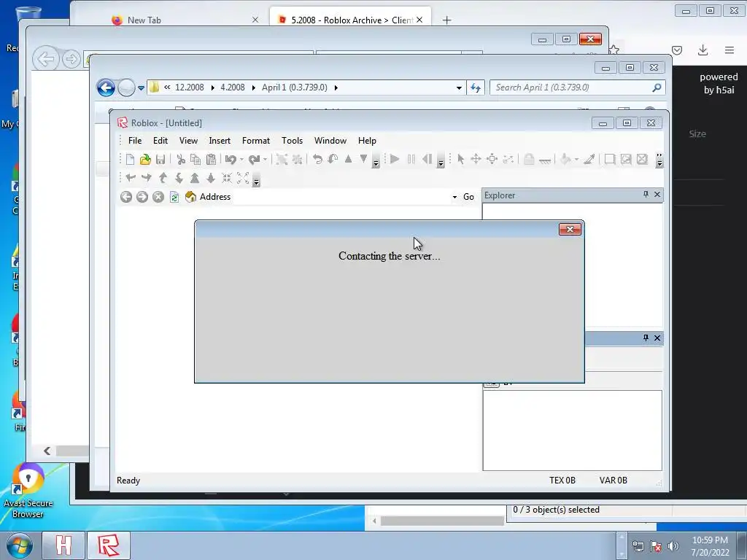Open the Window menu

point(330,141)
